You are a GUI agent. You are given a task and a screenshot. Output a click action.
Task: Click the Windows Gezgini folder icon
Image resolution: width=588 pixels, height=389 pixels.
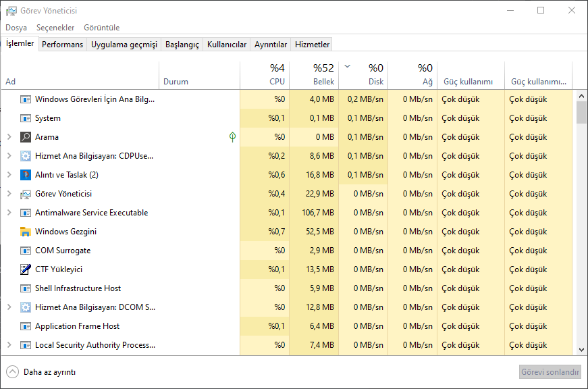coord(26,232)
